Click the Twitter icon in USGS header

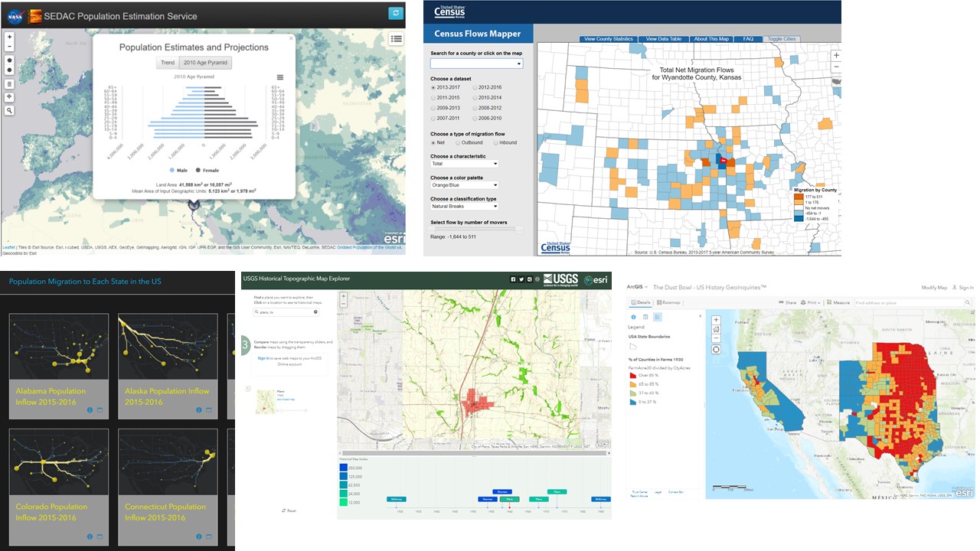521,279
